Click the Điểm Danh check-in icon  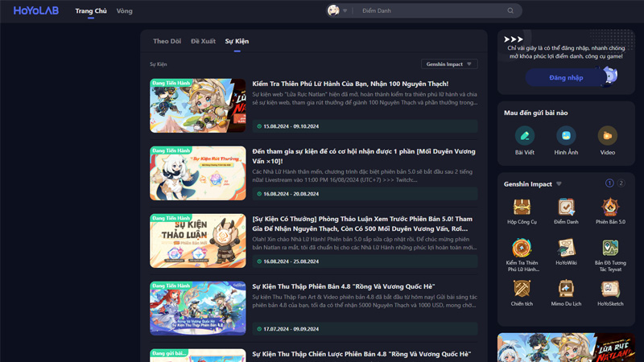pyautogui.click(x=566, y=207)
